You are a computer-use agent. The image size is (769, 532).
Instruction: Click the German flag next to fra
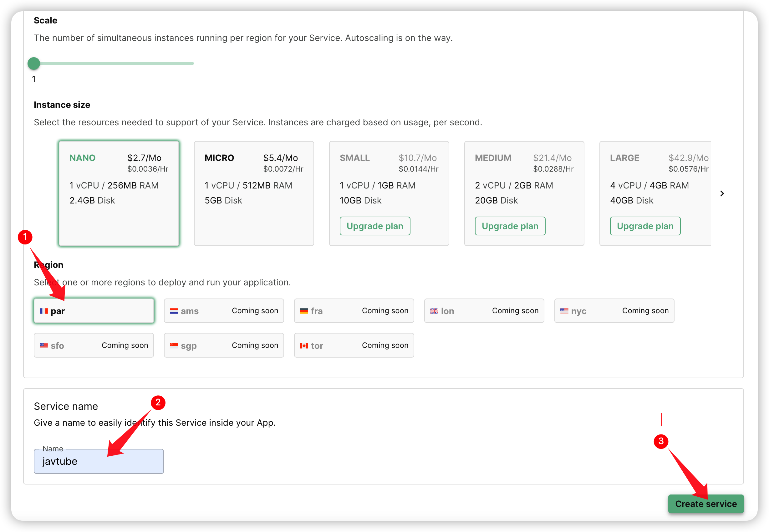coord(304,311)
